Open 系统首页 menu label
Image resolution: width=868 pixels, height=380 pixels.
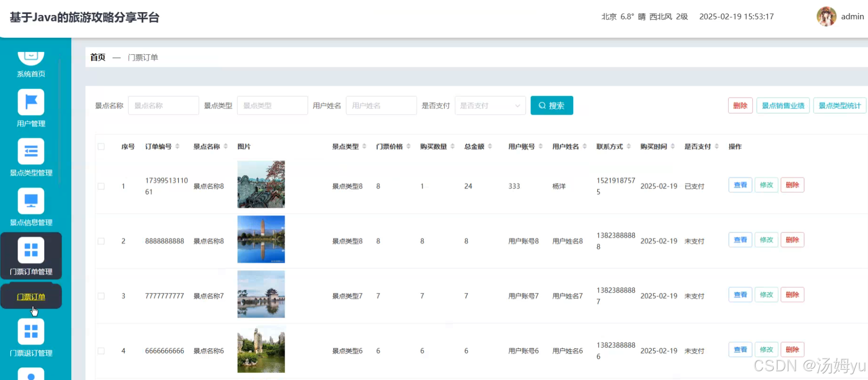click(31, 74)
